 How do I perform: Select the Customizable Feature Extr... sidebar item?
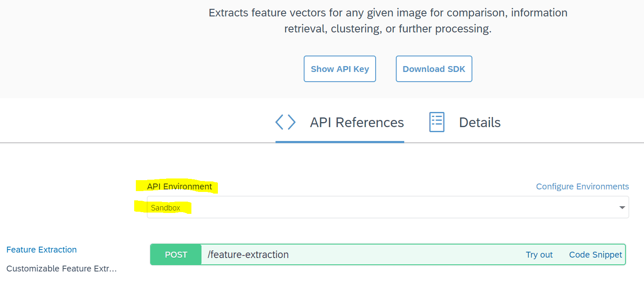61,269
